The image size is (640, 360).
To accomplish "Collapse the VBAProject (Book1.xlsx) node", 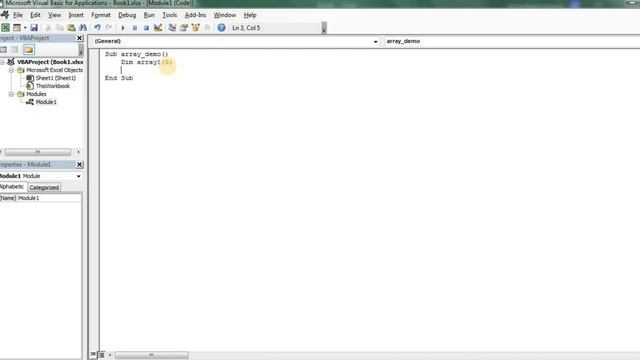I will [2, 62].
